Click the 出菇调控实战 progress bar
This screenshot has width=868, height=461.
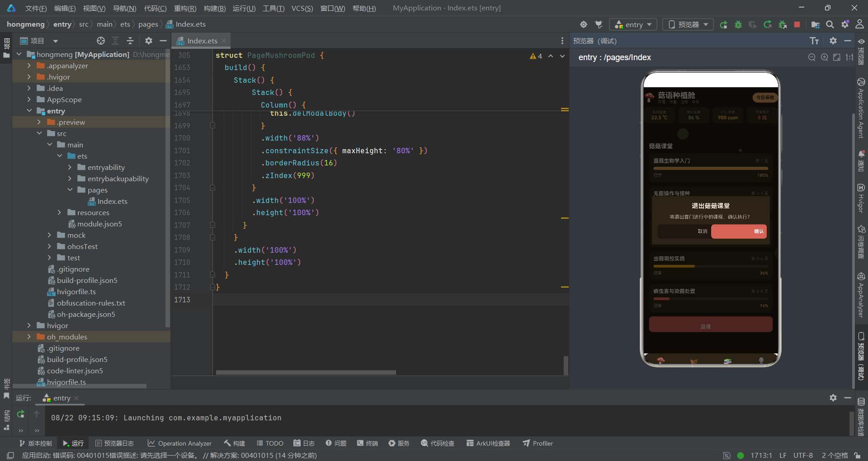(711, 266)
